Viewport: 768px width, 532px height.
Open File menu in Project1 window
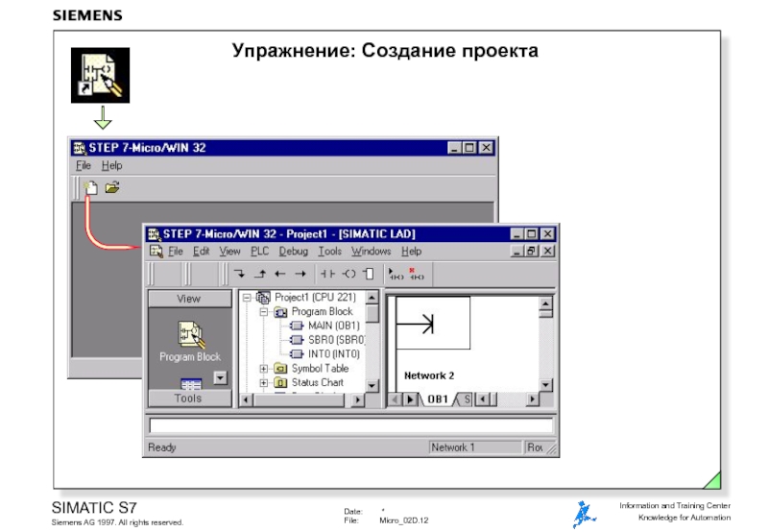click(176, 252)
